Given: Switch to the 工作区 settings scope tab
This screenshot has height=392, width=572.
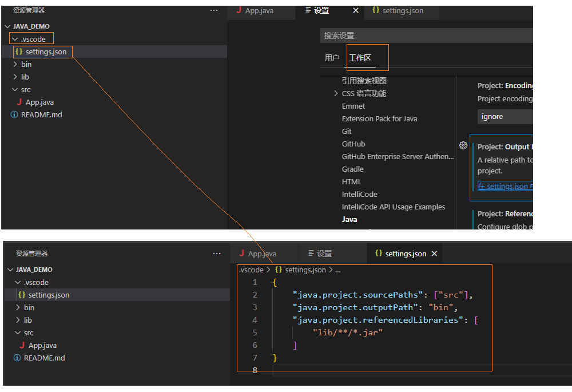Looking at the screenshot, I should point(360,57).
